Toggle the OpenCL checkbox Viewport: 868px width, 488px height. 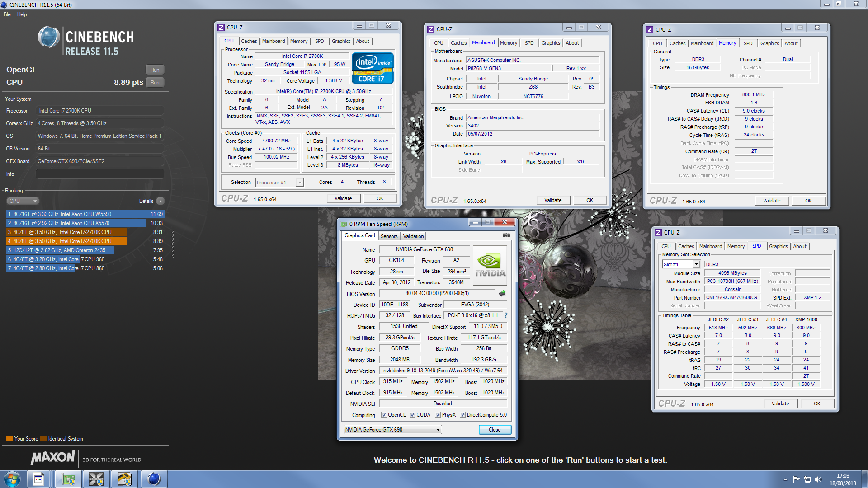click(384, 415)
